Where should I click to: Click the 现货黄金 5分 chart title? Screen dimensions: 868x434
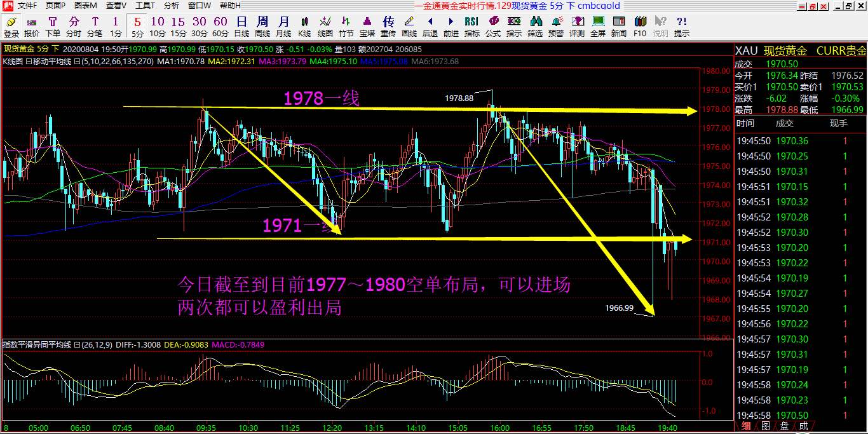[31, 49]
